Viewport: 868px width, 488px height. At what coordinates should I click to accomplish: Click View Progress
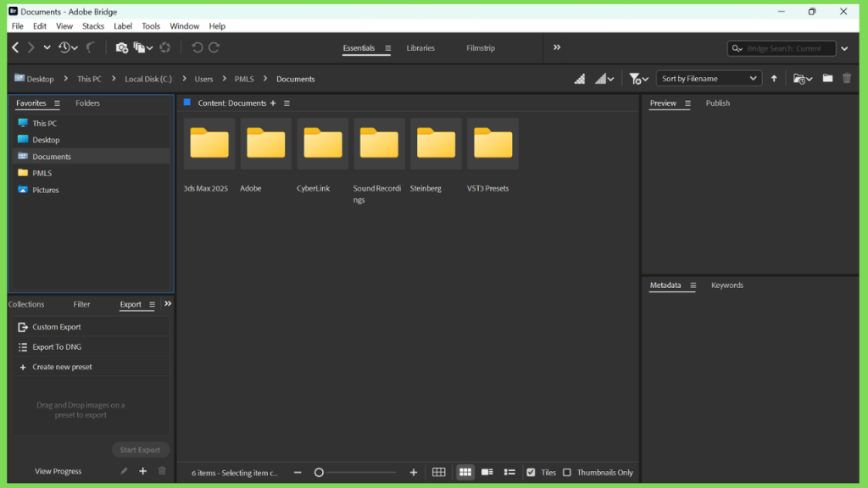[58, 471]
